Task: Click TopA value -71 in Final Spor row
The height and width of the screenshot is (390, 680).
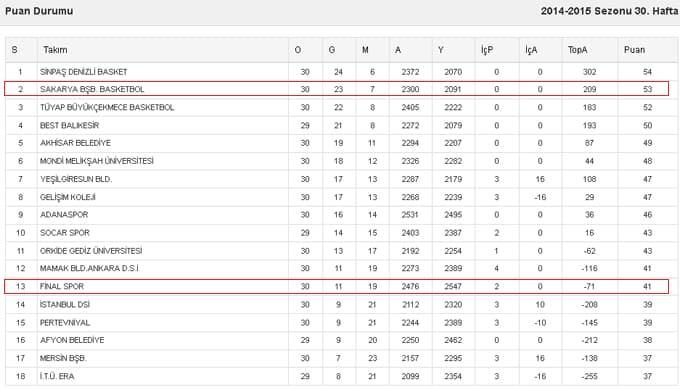Action: (589, 286)
